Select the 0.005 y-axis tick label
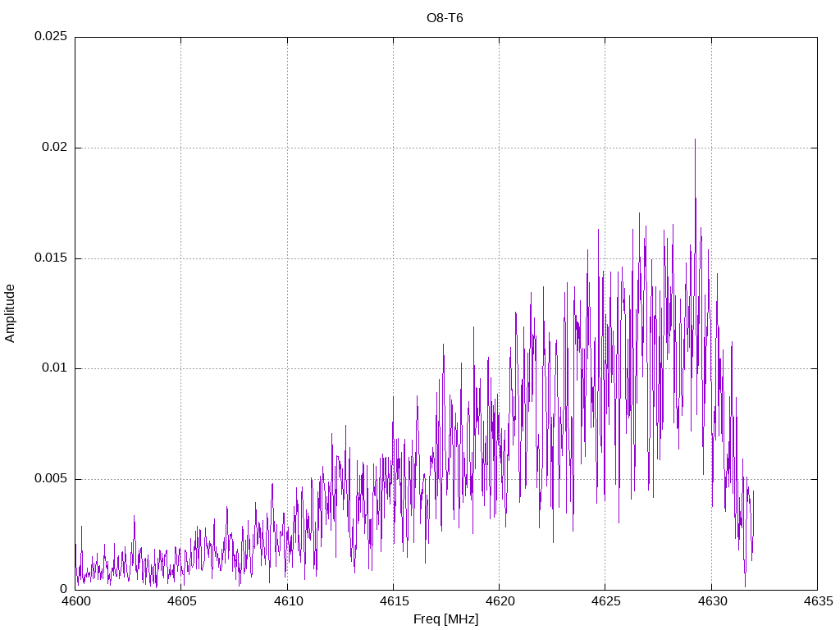 pyautogui.click(x=50, y=479)
